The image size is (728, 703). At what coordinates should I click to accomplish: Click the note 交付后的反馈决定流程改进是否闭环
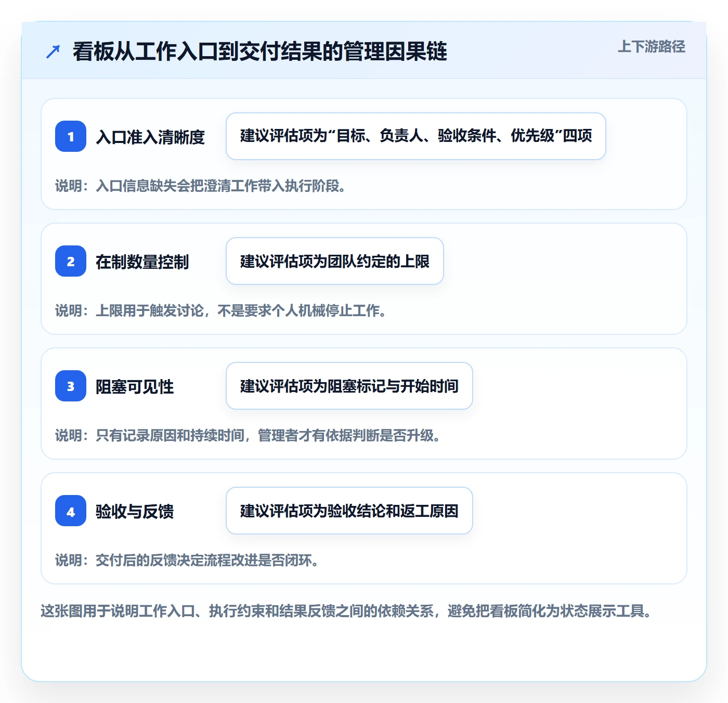(187, 560)
